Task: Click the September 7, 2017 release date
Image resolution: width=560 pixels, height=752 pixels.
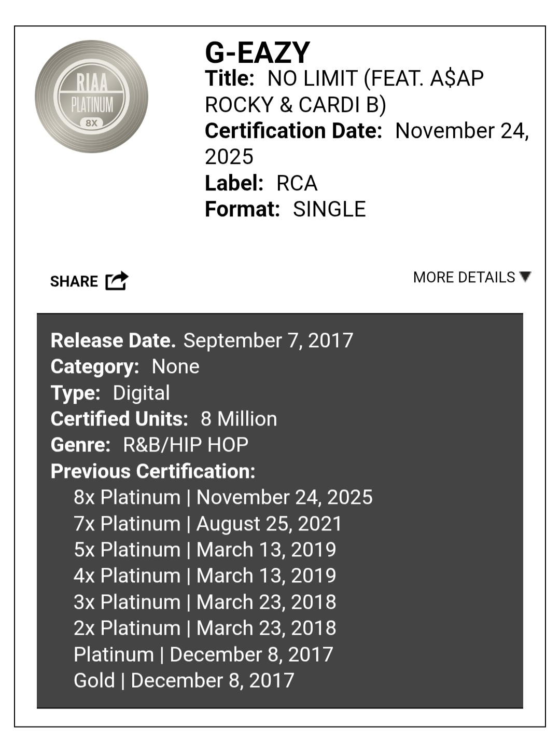Action: click(268, 340)
